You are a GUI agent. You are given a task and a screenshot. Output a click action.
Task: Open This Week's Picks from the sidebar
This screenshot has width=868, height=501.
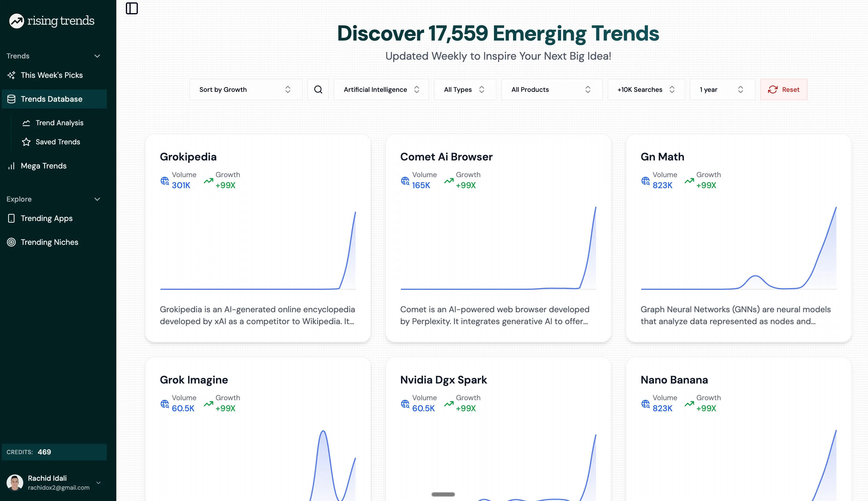point(51,75)
